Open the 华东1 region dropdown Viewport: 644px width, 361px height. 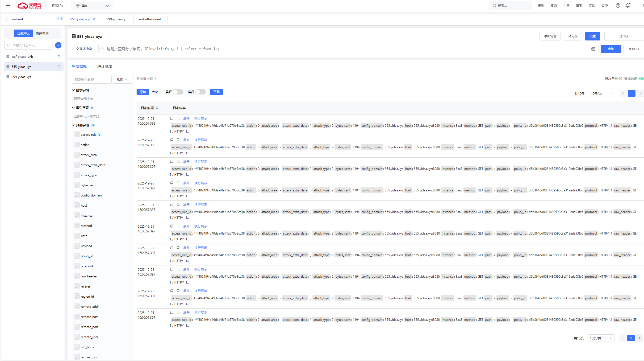point(92,6)
